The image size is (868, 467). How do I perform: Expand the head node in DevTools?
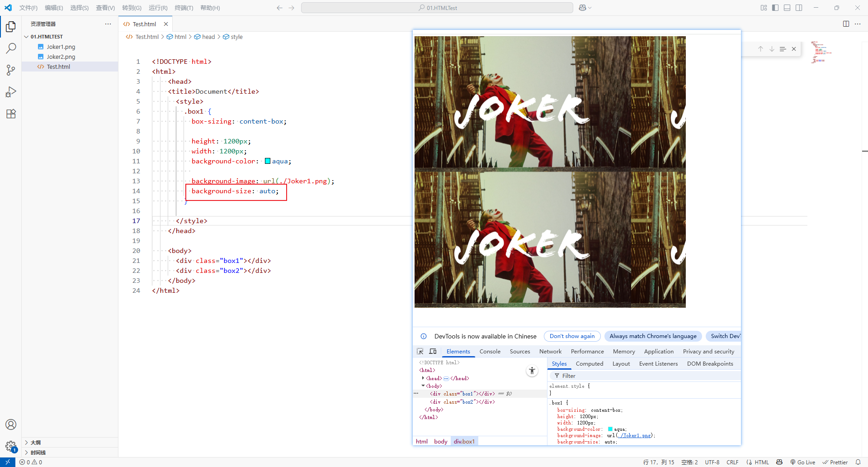click(423, 378)
